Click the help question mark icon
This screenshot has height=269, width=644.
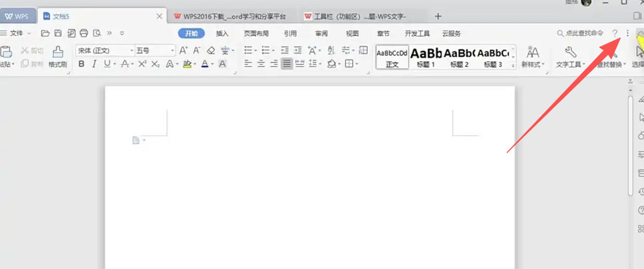615,33
